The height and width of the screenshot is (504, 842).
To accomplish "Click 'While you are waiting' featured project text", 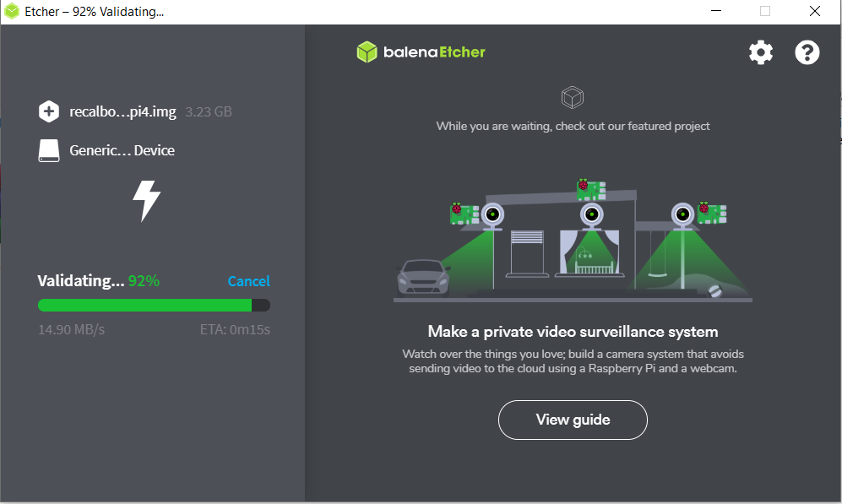I will [x=573, y=126].
